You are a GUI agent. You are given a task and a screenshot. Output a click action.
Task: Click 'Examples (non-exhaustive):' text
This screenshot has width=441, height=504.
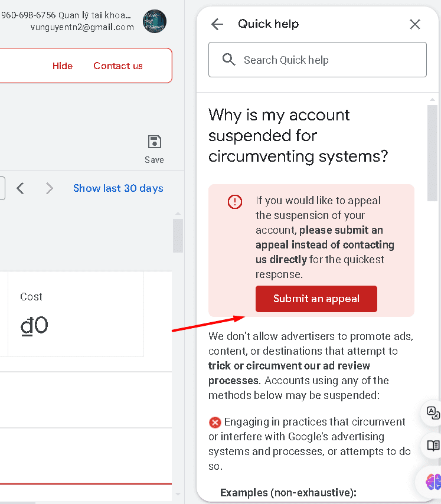click(288, 492)
